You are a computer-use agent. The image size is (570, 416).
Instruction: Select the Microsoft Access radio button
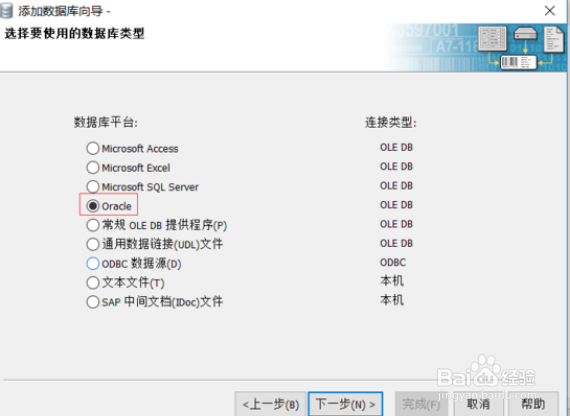(x=93, y=148)
